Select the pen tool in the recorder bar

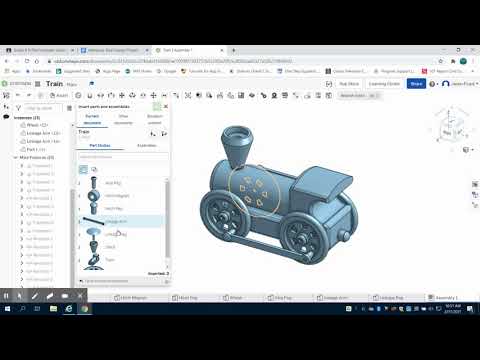35,296
